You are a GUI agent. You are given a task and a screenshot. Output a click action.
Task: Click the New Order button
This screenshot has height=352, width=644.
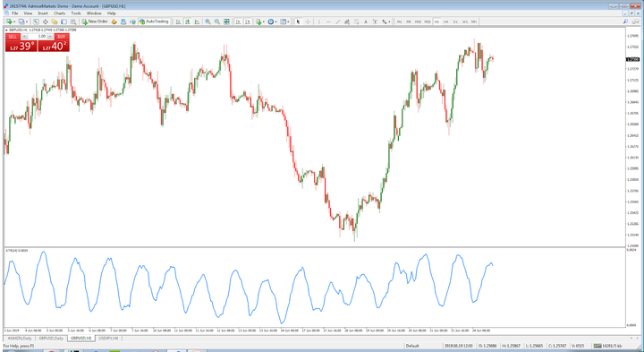point(95,21)
